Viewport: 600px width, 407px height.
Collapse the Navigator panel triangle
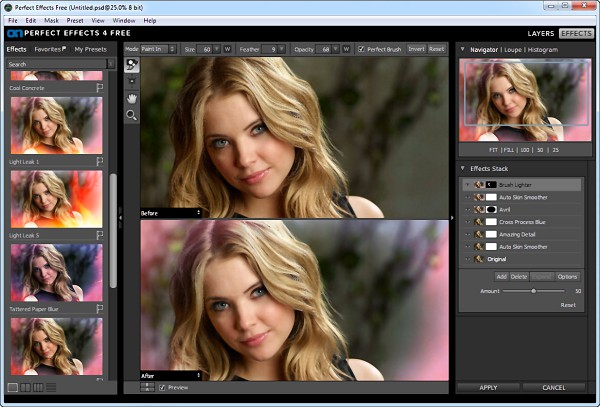point(462,49)
